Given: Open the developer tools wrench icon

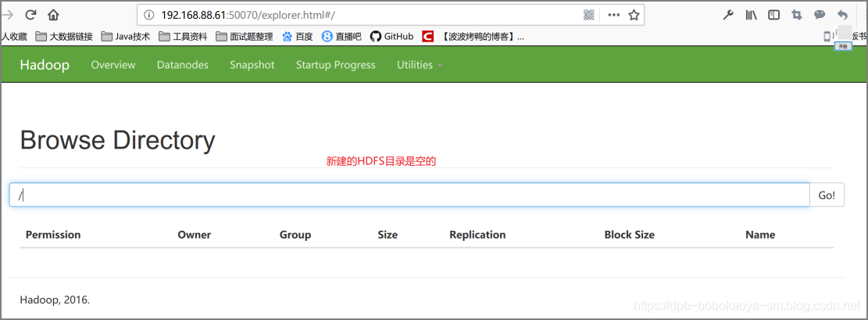Looking at the screenshot, I should coord(728,15).
